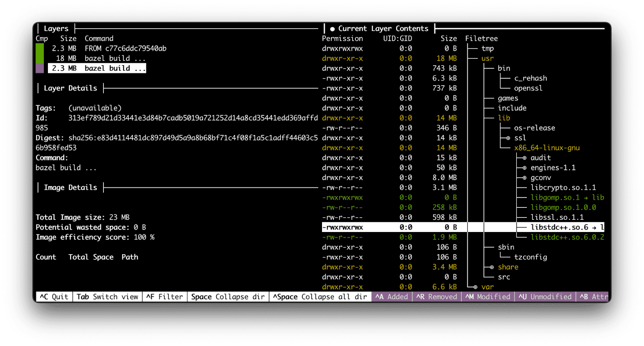Click the Current Layer Contents panel title
The height and width of the screenshot is (346, 644).
(383, 29)
